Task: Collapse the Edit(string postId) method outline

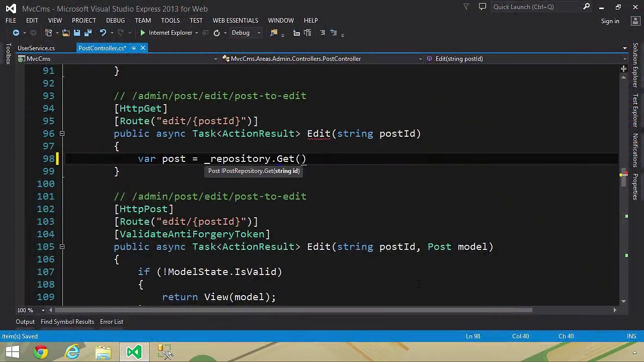Action: (62, 134)
